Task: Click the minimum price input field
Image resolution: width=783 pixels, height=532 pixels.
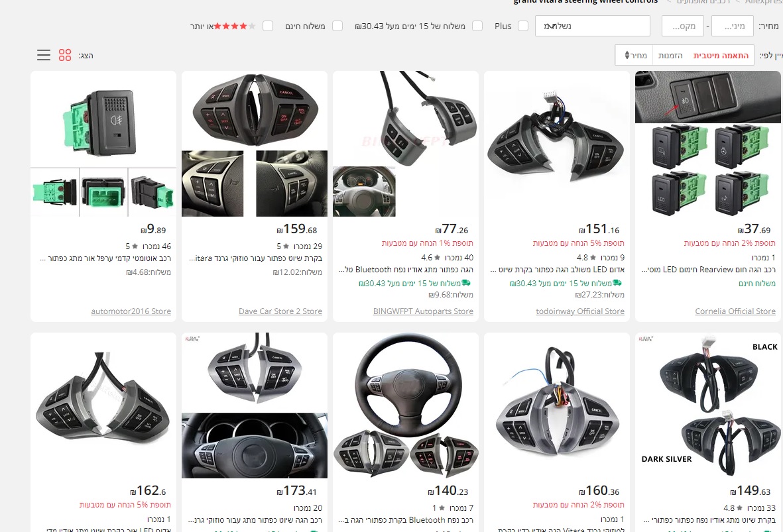Action: [733, 26]
